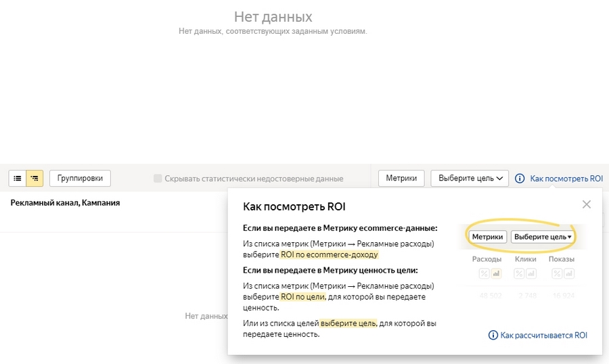Click the Нет данных heading

click(273, 17)
